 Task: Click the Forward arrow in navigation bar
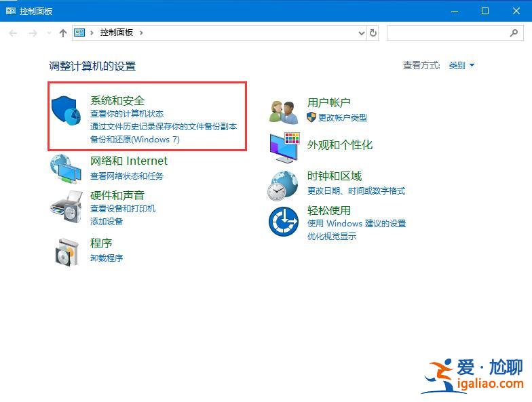click(x=33, y=33)
